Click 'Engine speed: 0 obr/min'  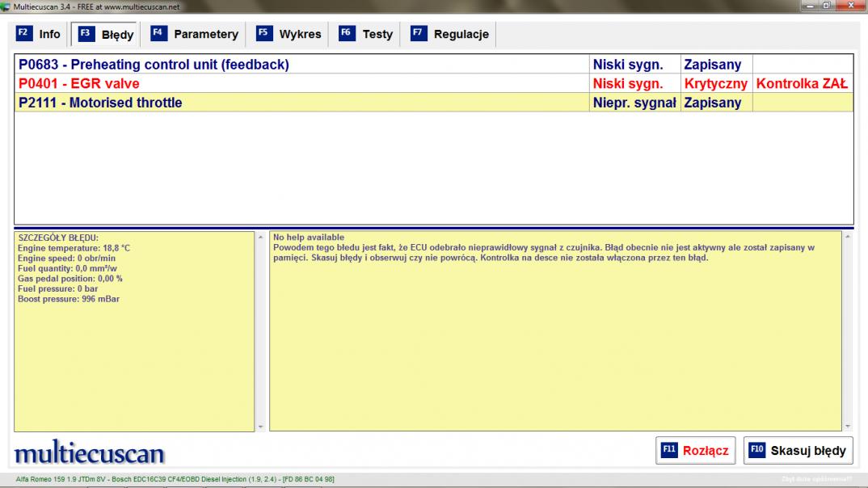pos(66,259)
